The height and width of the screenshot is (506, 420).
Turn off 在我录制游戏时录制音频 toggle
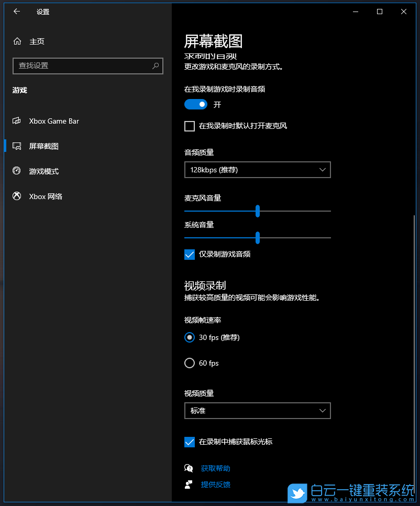point(196,104)
